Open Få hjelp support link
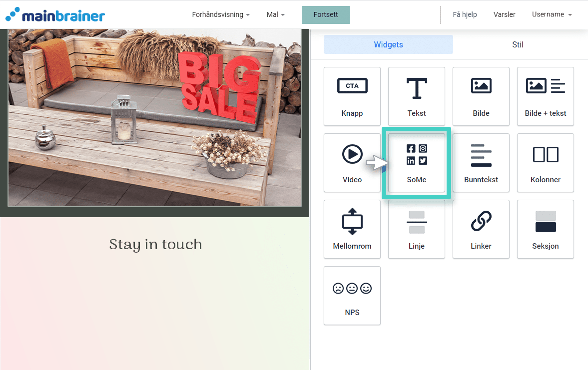Image resolution: width=588 pixels, height=370 pixels. pyautogui.click(x=465, y=14)
